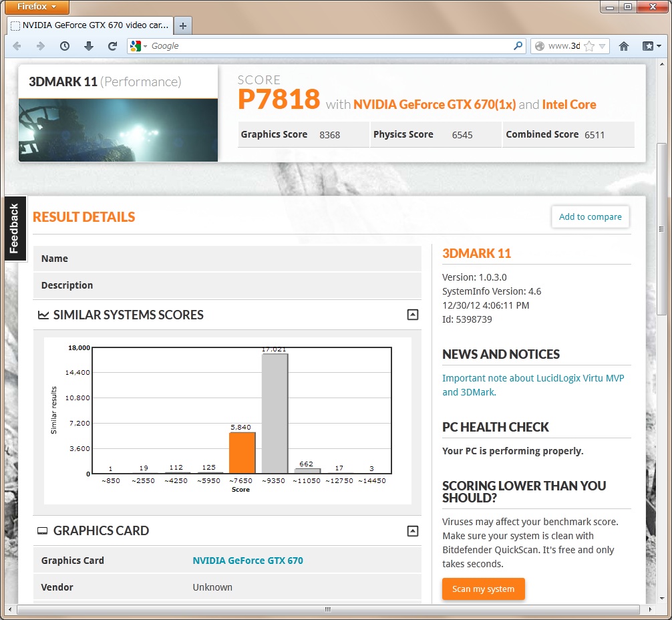Open the Feedback side tab
The width and height of the screenshot is (672, 620).
(15, 228)
